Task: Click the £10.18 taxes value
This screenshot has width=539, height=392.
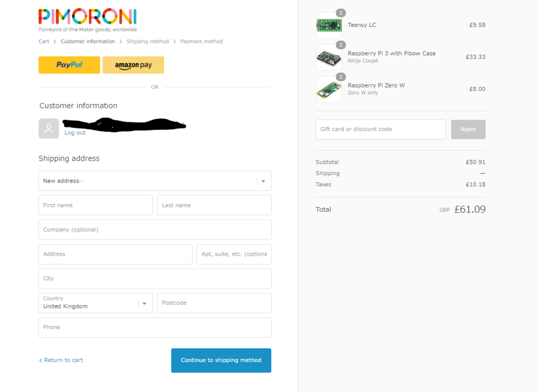Action: point(475,185)
